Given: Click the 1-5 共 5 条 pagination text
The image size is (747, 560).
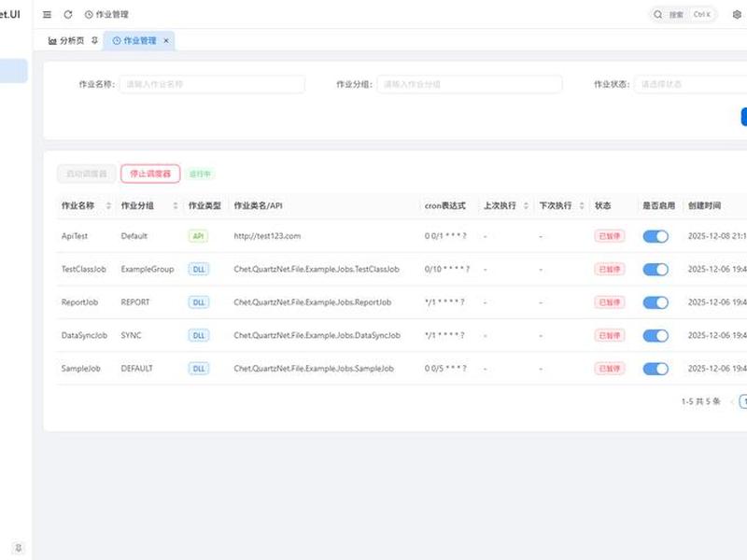Looking at the screenshot, I should (x=701, y=401).
